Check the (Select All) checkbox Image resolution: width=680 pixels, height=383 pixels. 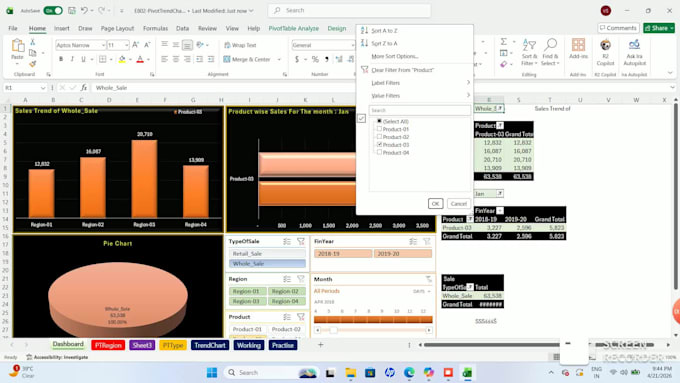(379, 121)
